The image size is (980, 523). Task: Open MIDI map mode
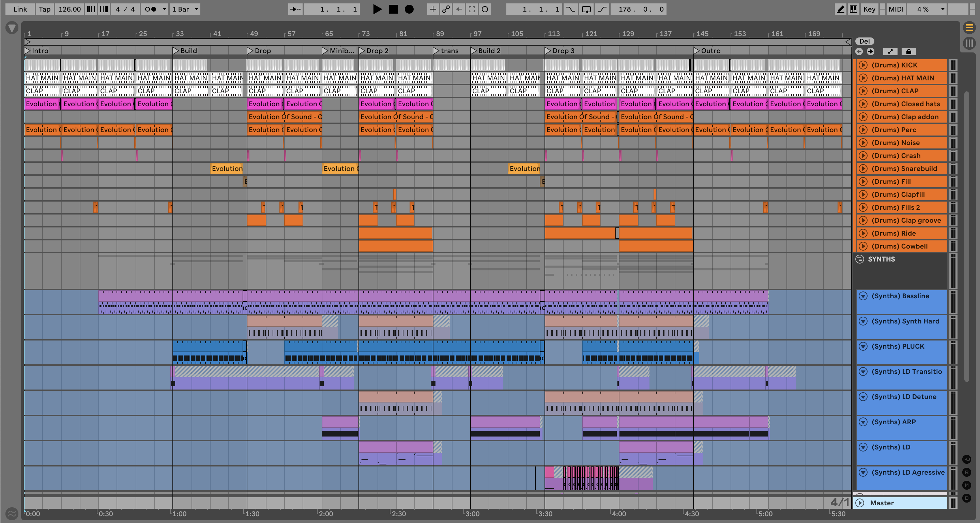point(895,9)
